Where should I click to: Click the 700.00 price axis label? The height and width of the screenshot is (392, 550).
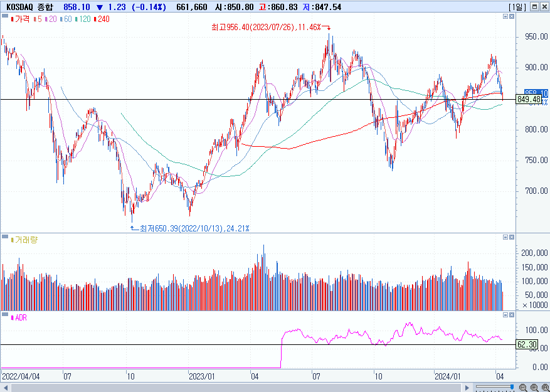click(x=536, y=191)
